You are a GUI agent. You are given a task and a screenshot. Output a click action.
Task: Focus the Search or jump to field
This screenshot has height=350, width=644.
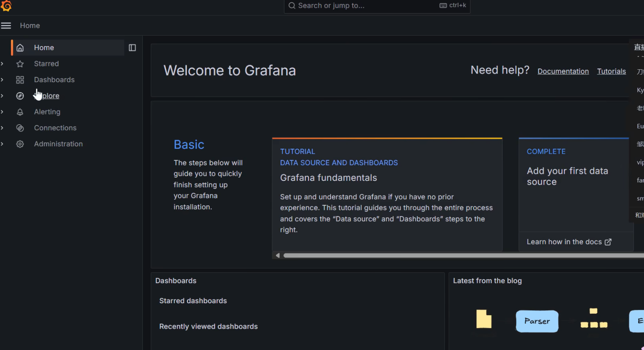pos(377,6)
